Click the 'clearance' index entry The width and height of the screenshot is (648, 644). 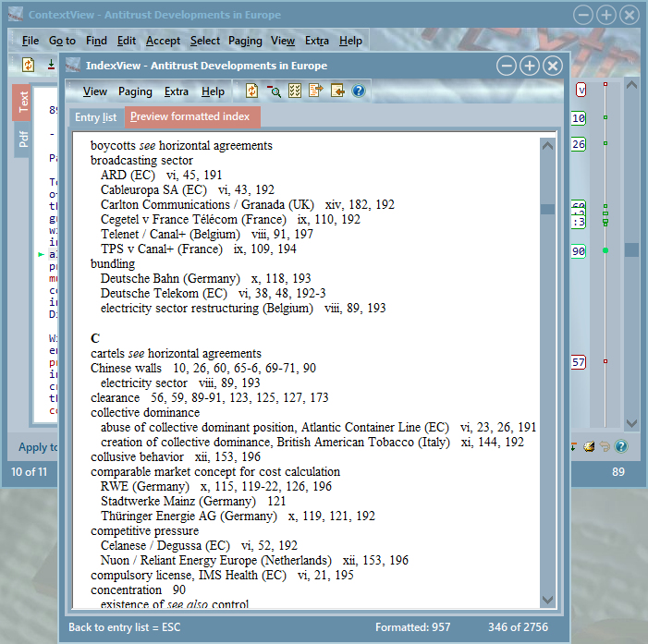(x=209, y=398)
